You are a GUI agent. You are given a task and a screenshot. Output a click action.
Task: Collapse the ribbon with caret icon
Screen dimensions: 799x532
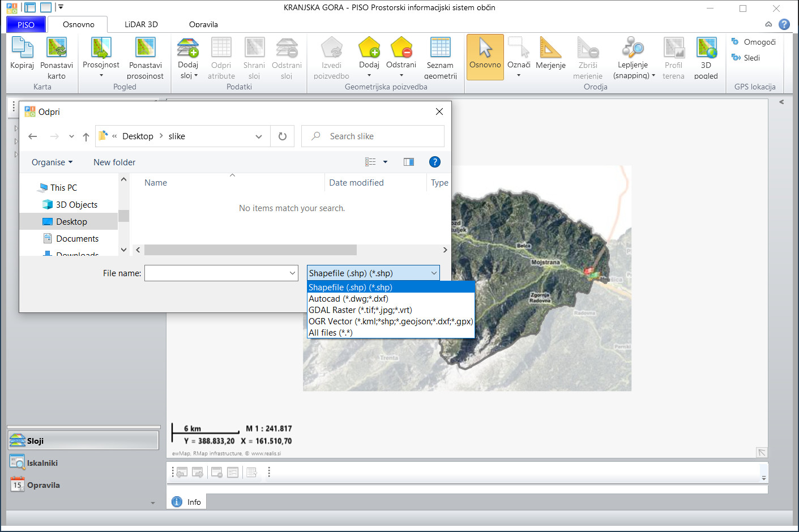[x=768, y=24]
